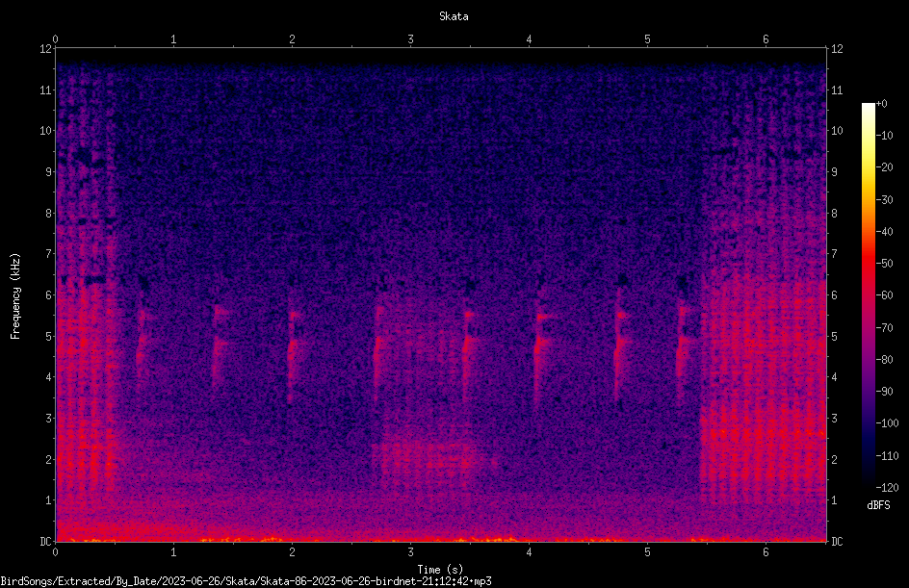Click the "-50" color scale label
The width and height of the screenshot is (909, 588).
tap(884, 264)
